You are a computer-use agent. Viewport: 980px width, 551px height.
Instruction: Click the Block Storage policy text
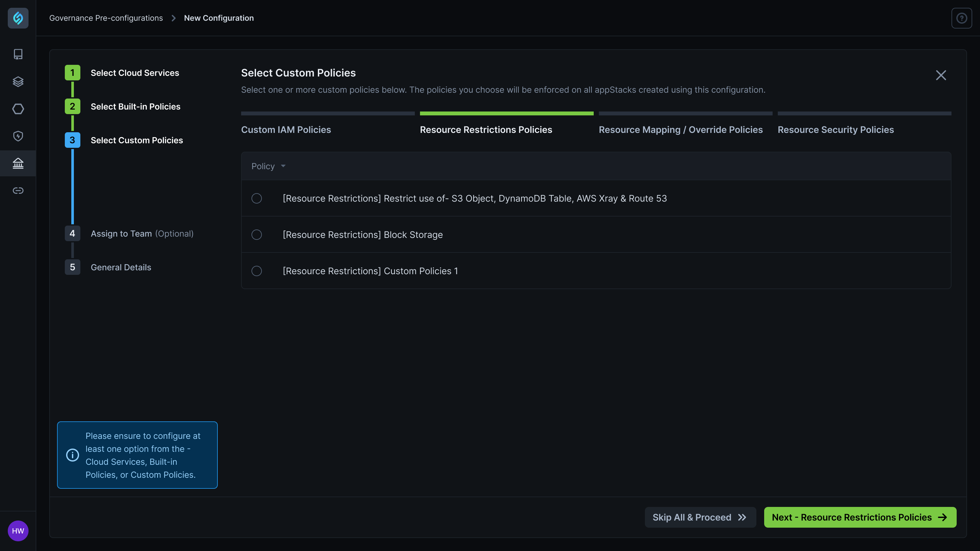363,235
